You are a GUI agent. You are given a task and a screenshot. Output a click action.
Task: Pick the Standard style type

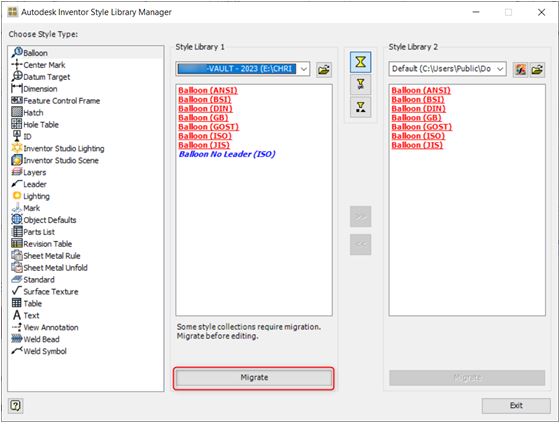pyautogui.click(x=33, y=280)
